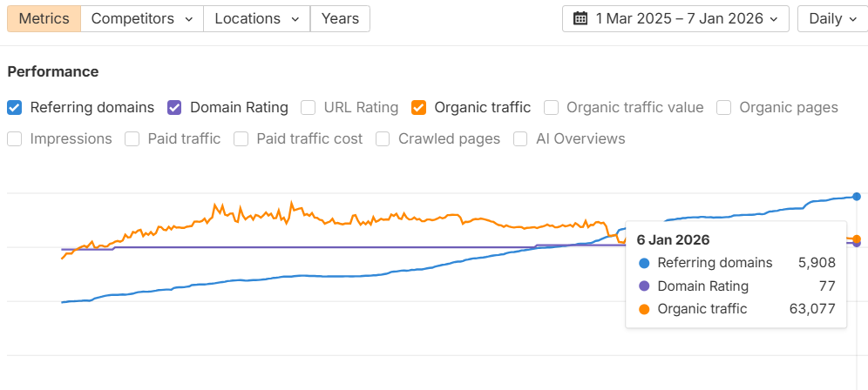Enable the Paid traffic checkbox

pyautogui.click(x=132, y=138)
